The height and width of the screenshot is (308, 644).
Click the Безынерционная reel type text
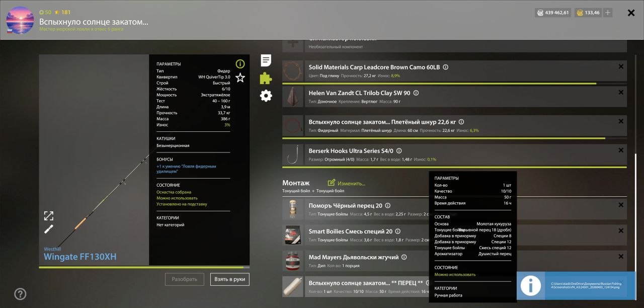pyautogui.click(x=173, y=145)
